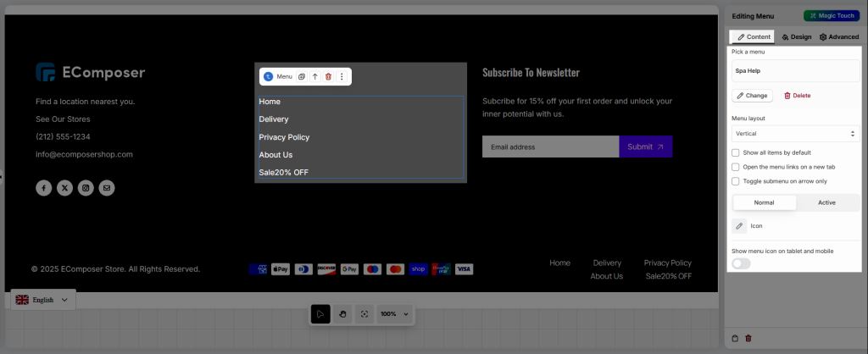Click the up arrow to select parent element

(315, 76)
